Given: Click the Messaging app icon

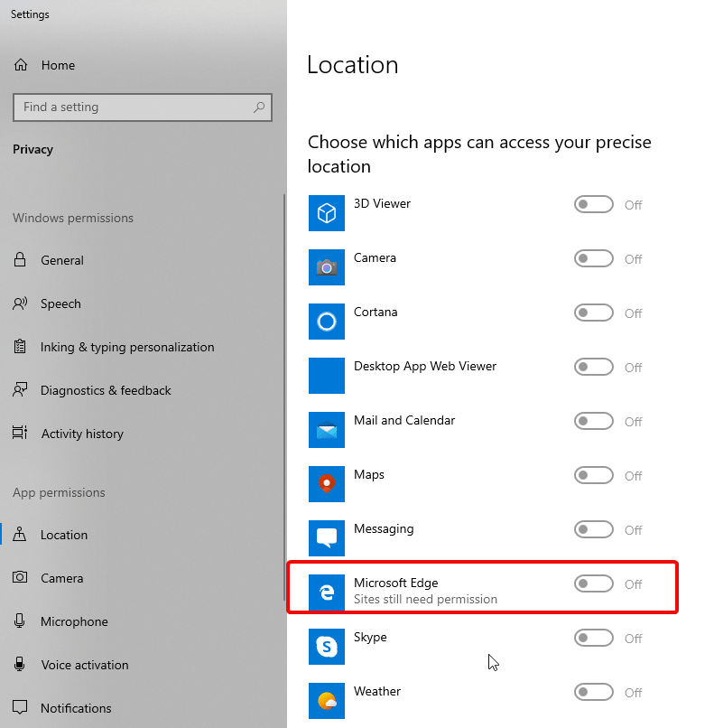Looking at the screenshot, I should (327, 538).
